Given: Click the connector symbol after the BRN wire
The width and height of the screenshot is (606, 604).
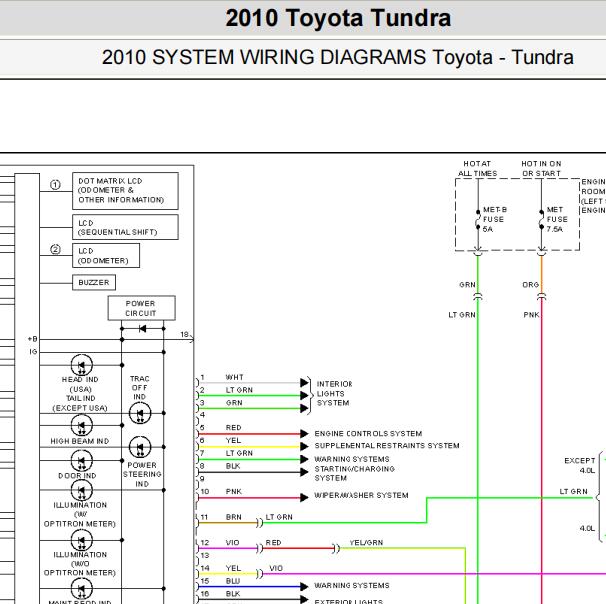Looking at the screenshot, I should (260, 523).
